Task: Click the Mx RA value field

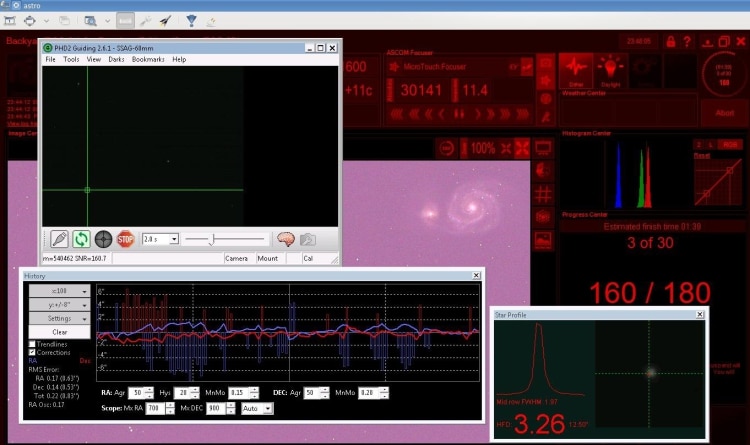Action: click(x=155, y=408)
